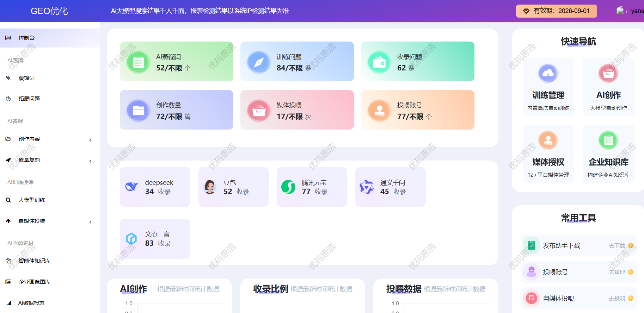Click the 文心一言 hexagon icon

(x=131, y=239)
